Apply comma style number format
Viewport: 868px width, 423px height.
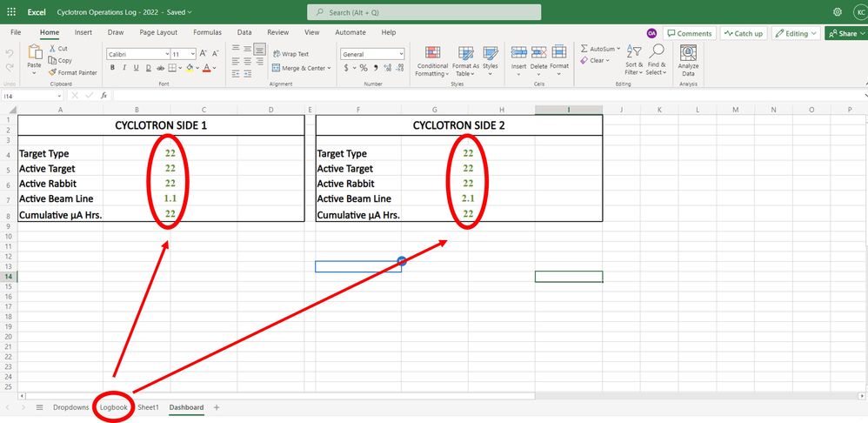tap(376, 68)
